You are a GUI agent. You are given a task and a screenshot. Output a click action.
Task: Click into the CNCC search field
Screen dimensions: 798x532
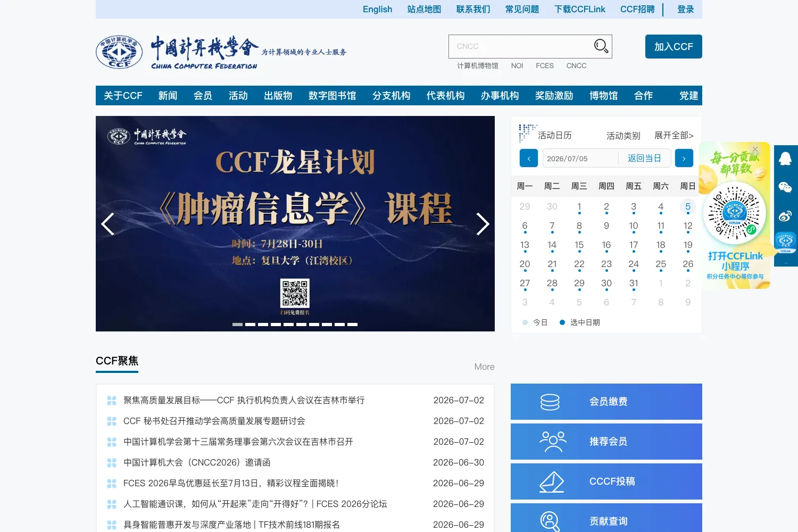tap(521, 46)
